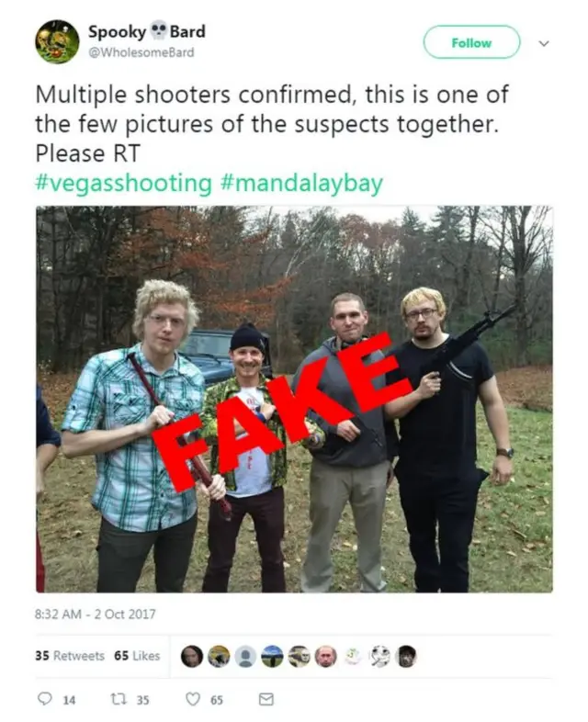
Task: Open the Spooky Bard profile avatar
Action: [x=57, y=42]
